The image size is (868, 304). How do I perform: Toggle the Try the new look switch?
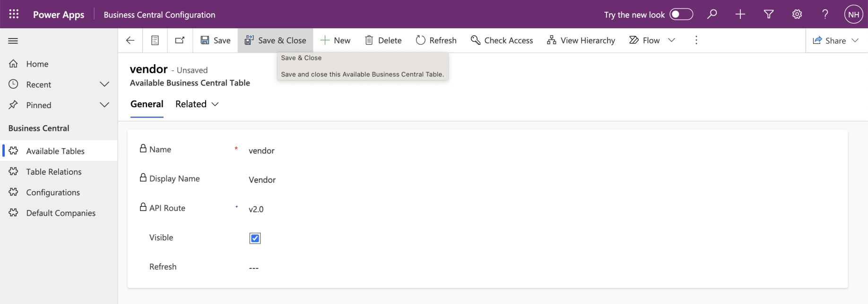pos(681,14)
